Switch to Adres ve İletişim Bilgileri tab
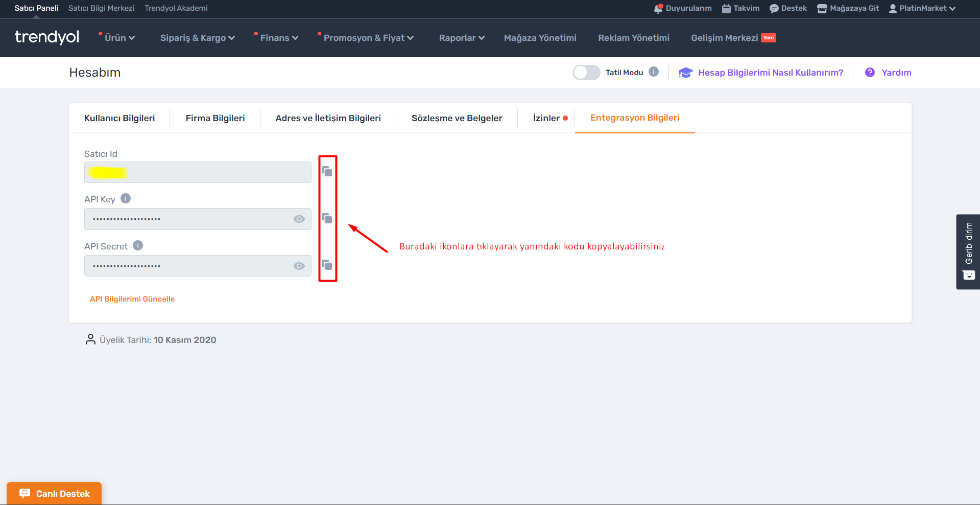The image size is (980, 505). 328,118
